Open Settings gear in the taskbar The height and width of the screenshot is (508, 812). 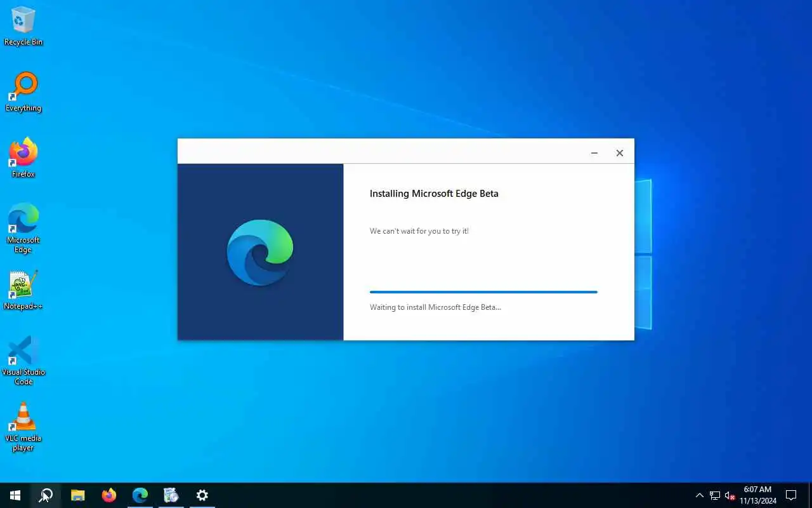[202, 495]
